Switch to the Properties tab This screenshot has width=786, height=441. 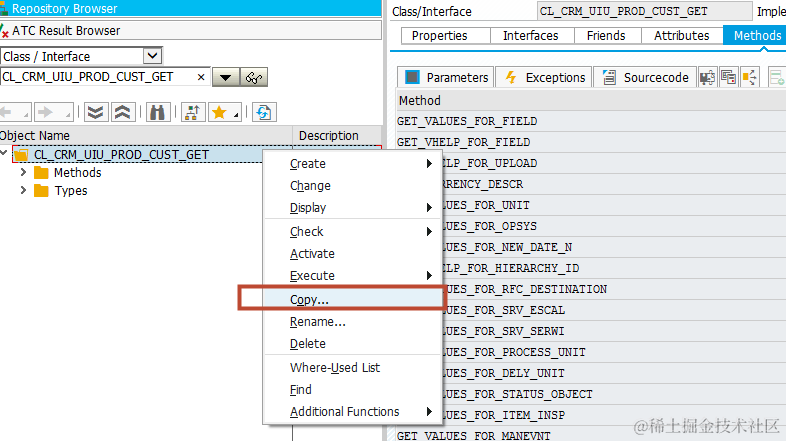click(445, 36)
